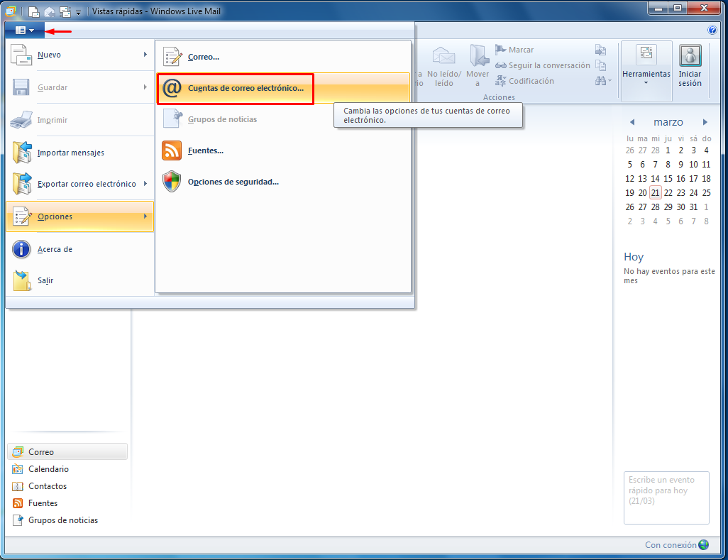
Task: Click the Iniciar sesión button
Action: tap(690, 67)
